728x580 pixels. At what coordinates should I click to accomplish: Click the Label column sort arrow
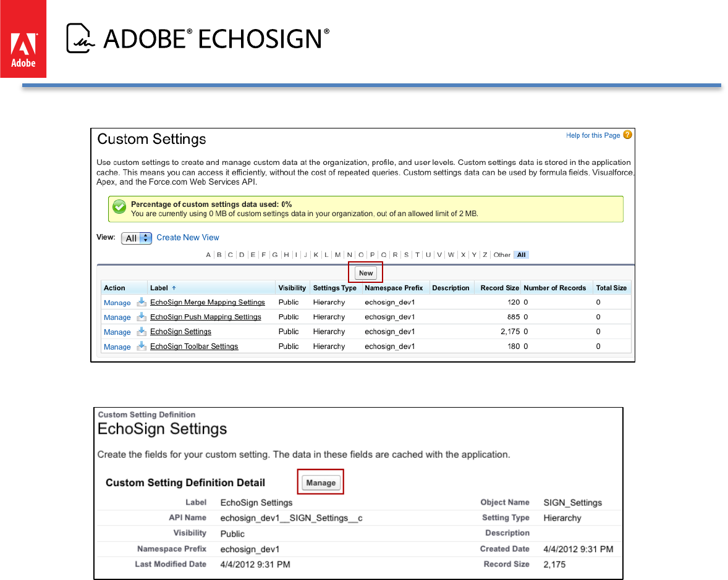click(174, 288)
